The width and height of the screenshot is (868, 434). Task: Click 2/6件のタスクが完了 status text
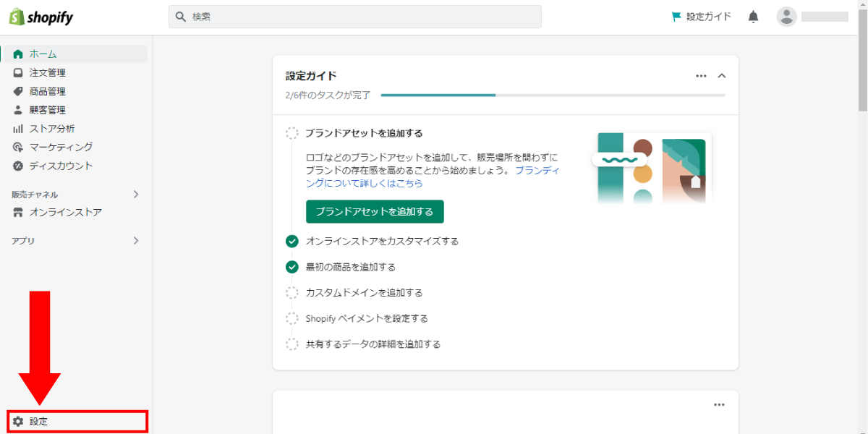point(328,95)
